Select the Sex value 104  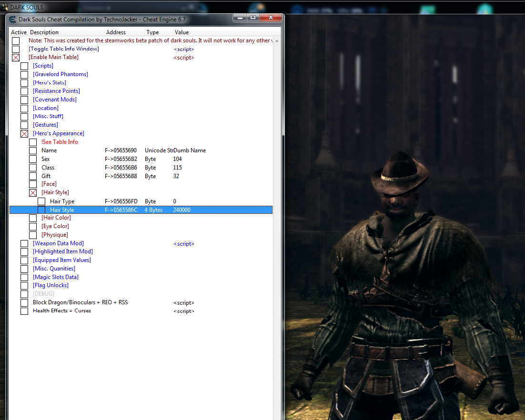[x=177, y=159]
